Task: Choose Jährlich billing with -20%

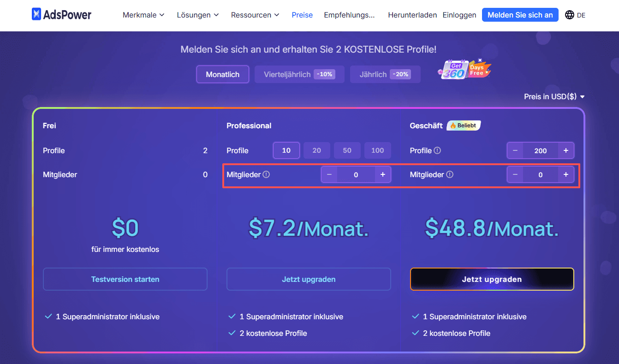Action: tap(385, 74)
